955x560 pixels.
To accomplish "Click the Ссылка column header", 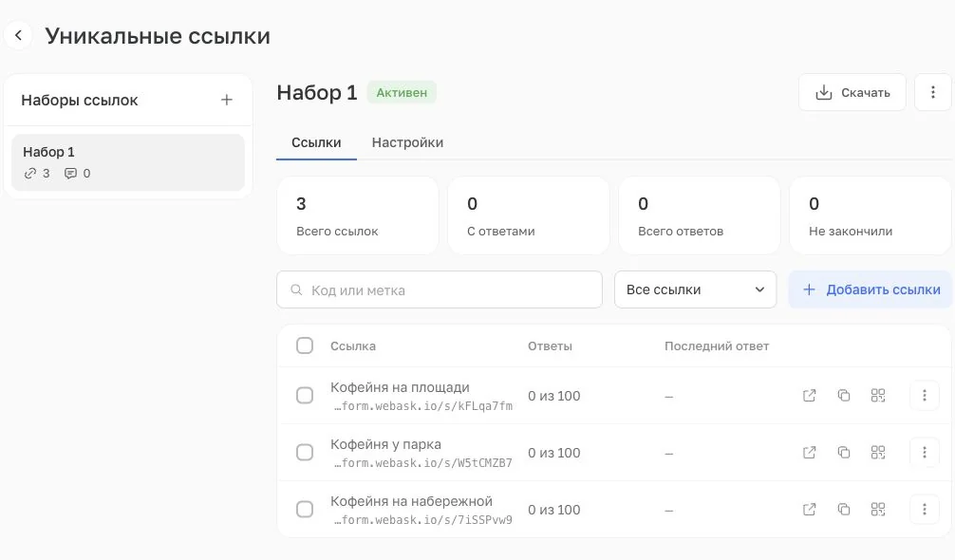I will [x=352, y=345].
